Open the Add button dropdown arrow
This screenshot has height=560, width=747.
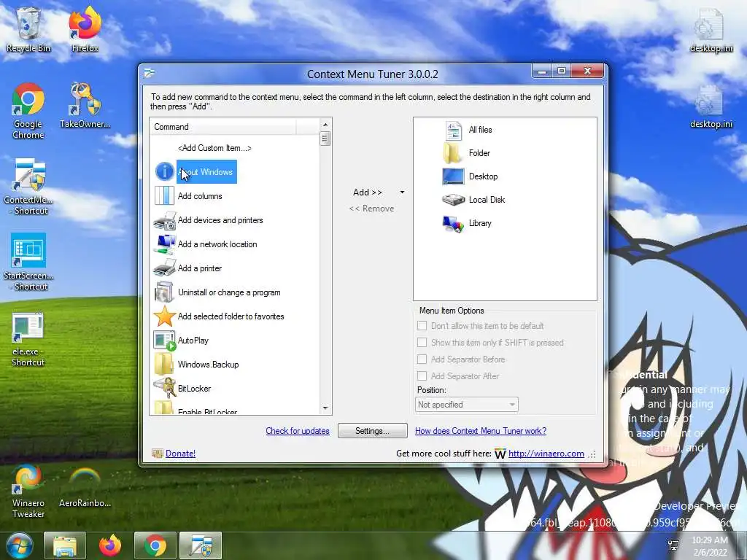coord(402,192)
